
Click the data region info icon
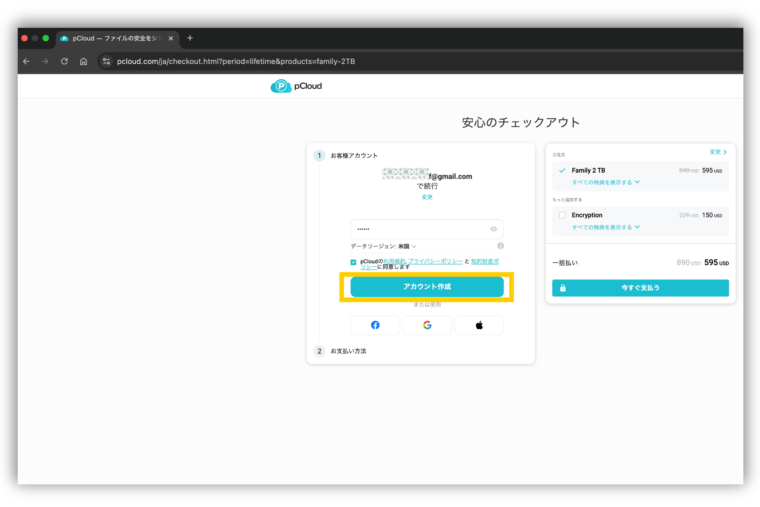[500, 246]
